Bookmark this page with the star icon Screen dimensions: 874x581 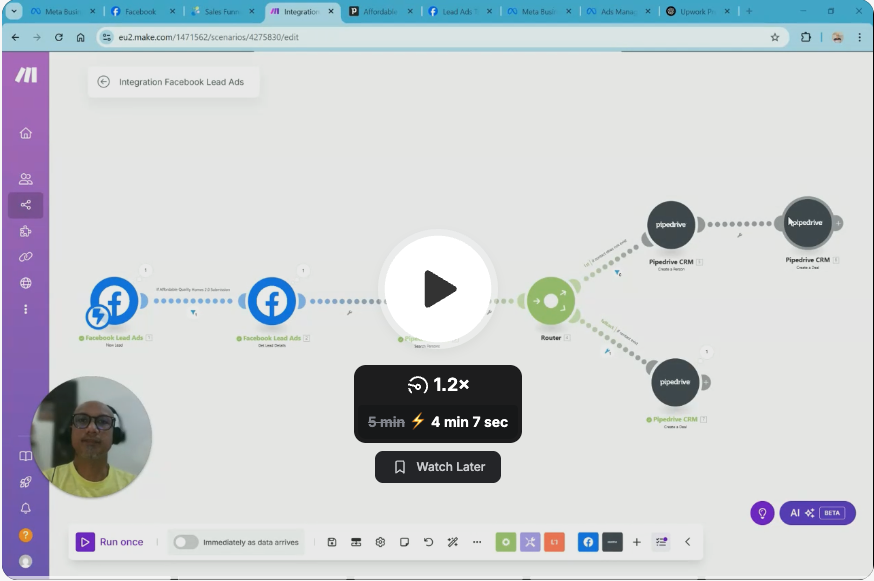point(775,37)
